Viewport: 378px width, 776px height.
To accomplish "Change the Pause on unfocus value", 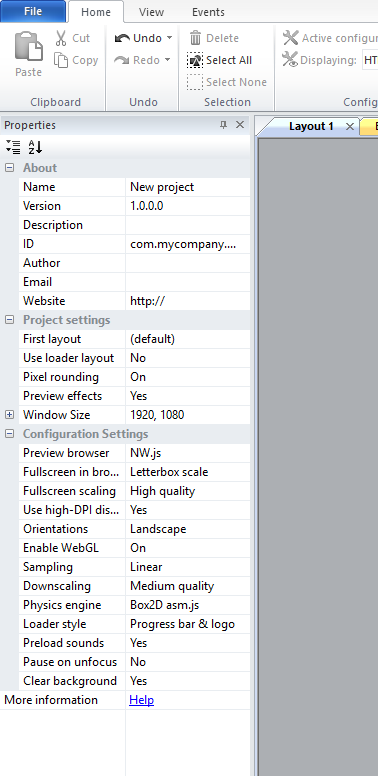I will (x=188, y=662).
